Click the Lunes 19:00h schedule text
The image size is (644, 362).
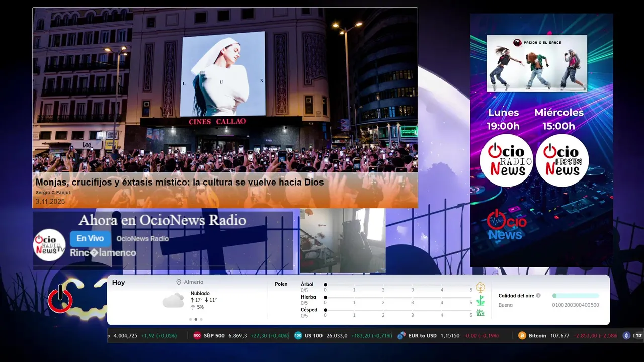(x=503, y=119)
